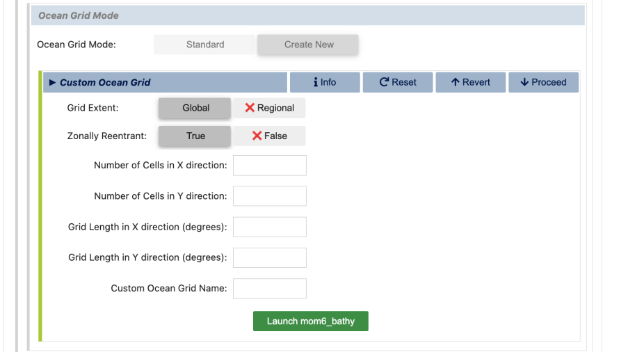
Task: Click the red X on False option
Action: (x=257, y=136)
